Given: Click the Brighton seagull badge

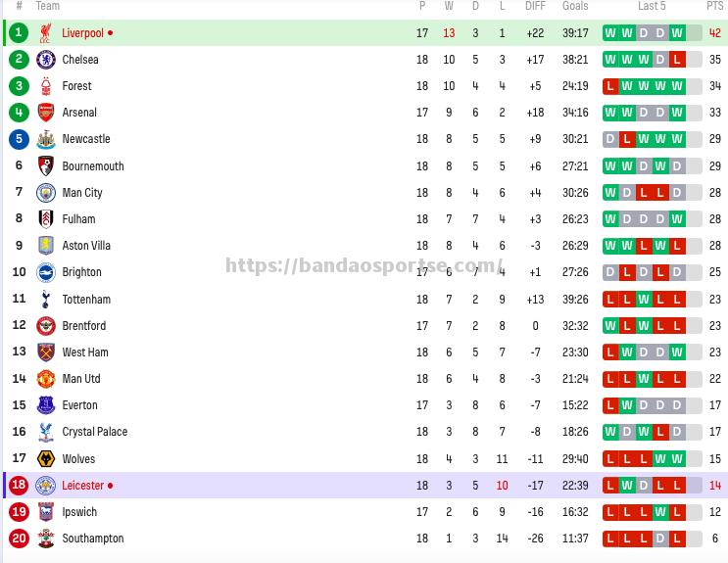Looking at the screenshot, I should coord(45,272).
